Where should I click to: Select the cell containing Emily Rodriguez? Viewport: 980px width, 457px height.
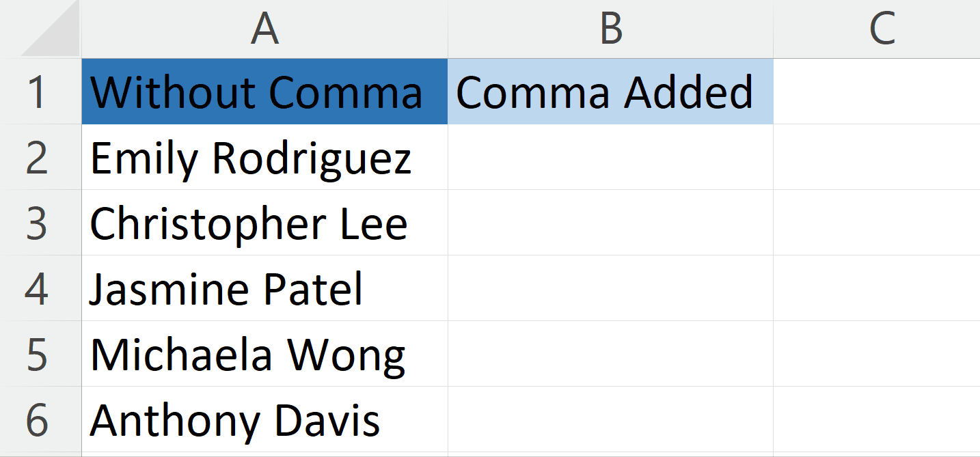pyautogui.click(x=265, y=158)
